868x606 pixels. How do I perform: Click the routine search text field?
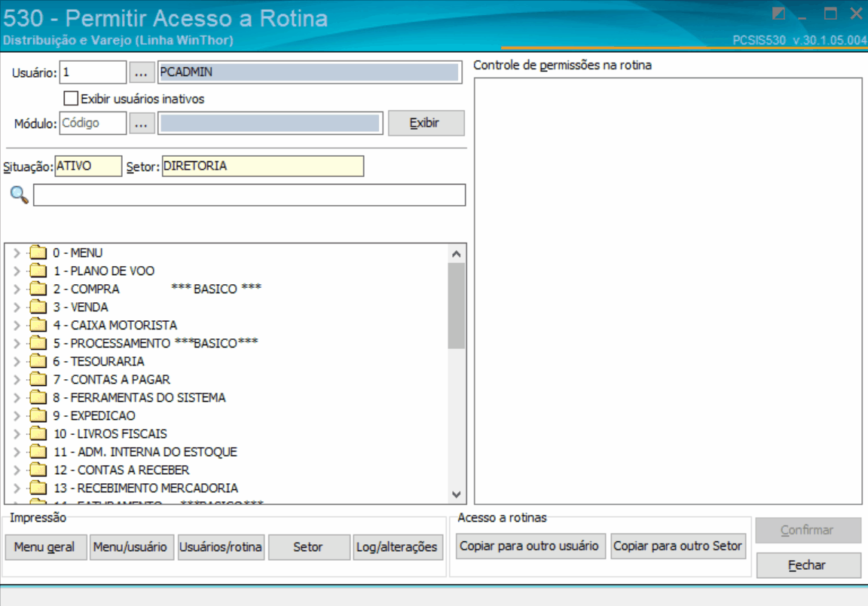click(x=249, y=195)
